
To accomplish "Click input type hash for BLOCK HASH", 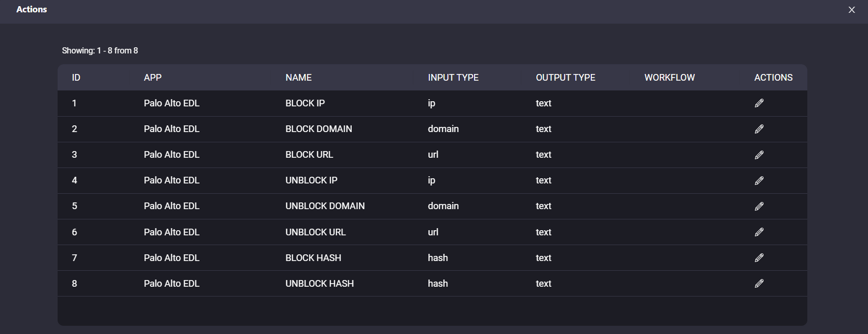I will (x=438, y=258).
